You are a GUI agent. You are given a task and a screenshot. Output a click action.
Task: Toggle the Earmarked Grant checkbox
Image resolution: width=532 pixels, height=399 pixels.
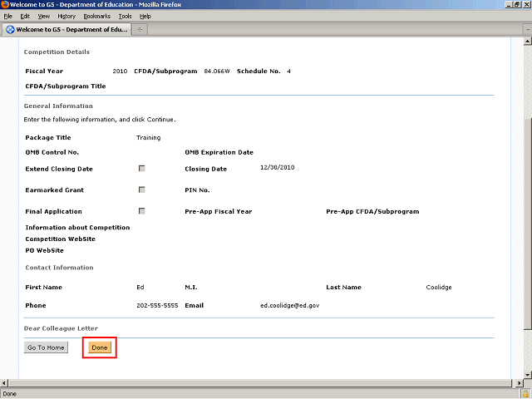[142, 190]
